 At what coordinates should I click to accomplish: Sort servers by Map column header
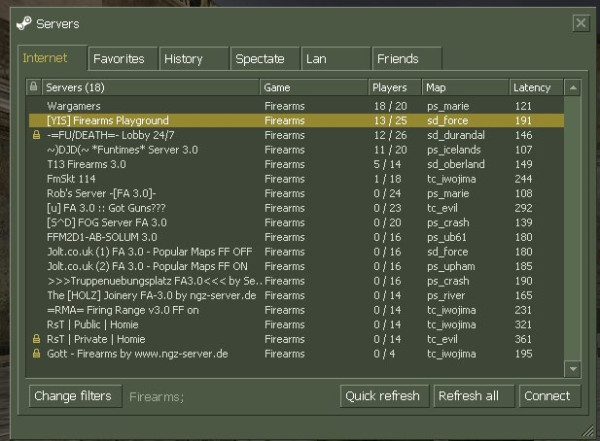(x=464, y=87)
